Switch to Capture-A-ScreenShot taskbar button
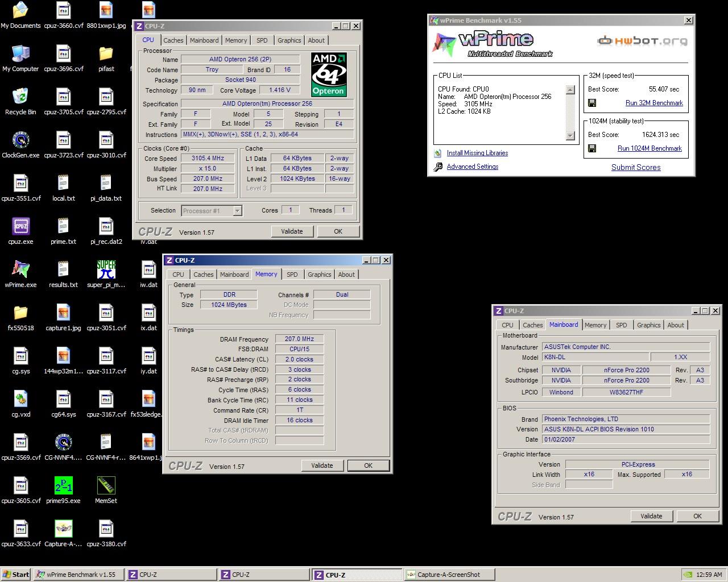 tap(449, 575)
